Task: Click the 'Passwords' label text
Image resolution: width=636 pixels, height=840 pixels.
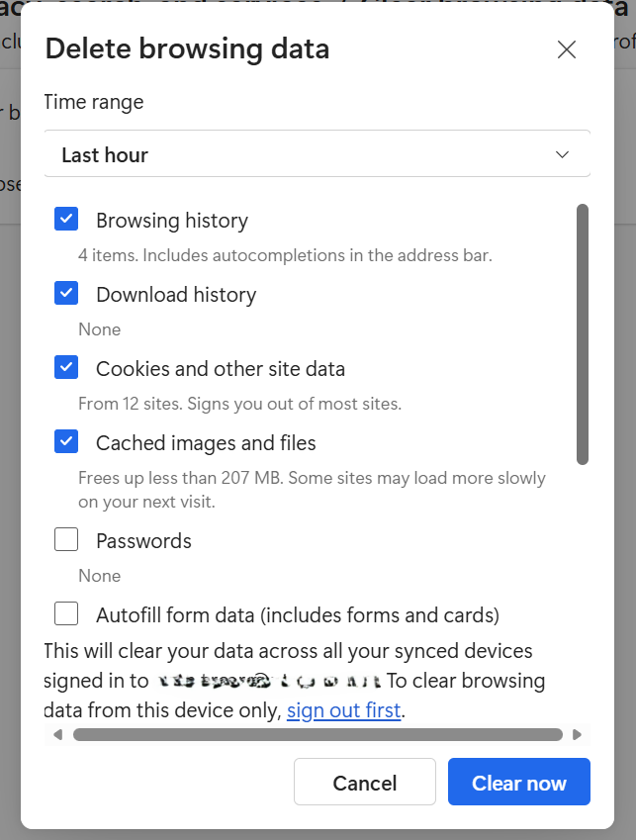Action: 143,541
